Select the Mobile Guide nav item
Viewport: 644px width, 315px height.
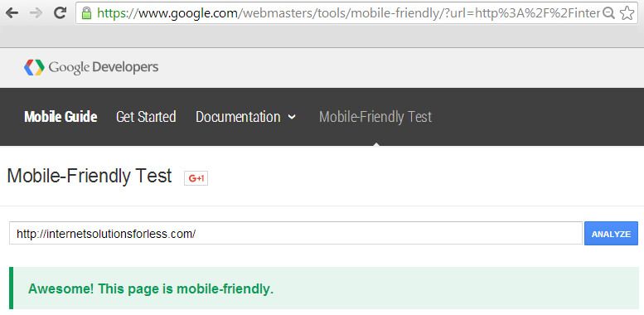pyautogui.click(x=61, y=117)
